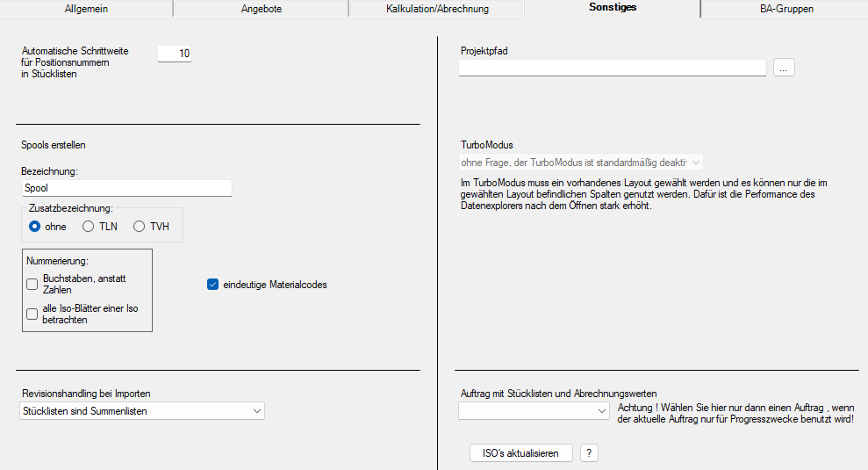Uncheck the 'eindeutige Materialcodes' checkbox

click(212, 285)
